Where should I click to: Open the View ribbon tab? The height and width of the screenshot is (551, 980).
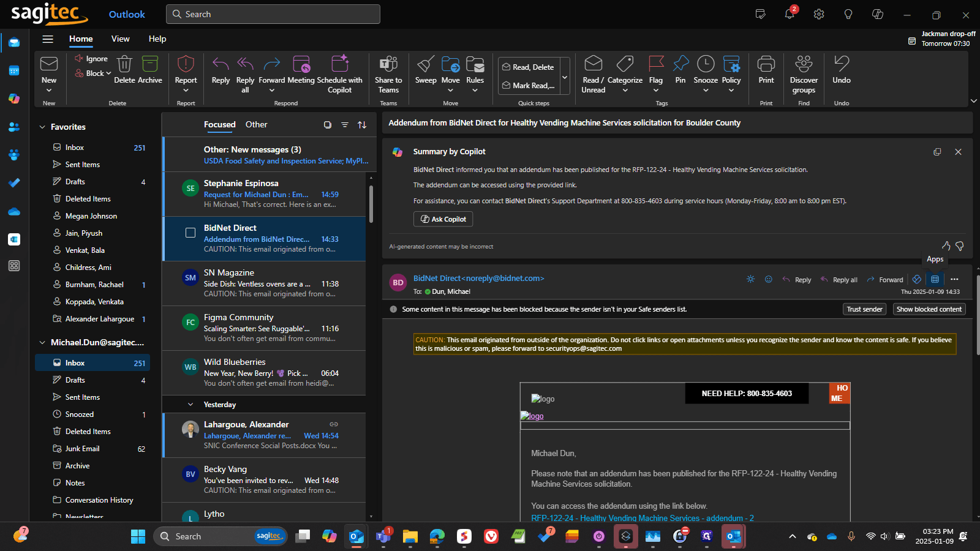tap(121, 39)
